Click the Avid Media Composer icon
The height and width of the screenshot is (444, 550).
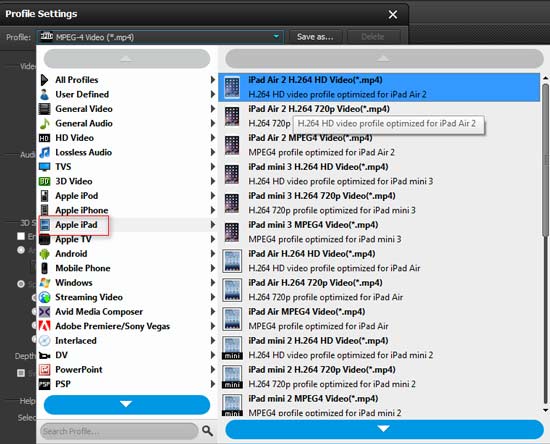[45, 311]
